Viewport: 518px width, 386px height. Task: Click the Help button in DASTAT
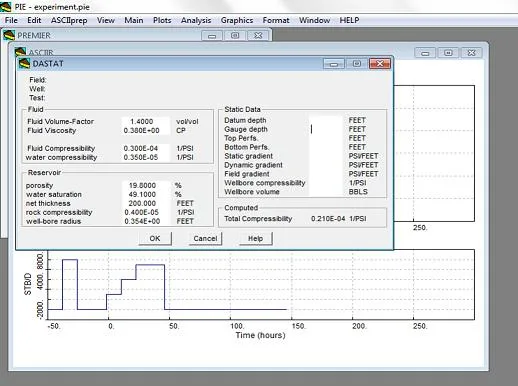point(256,238)
